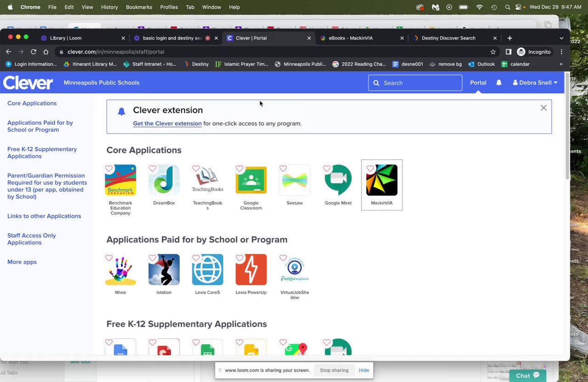The width and height of the screenshot is (588, 382).
Task: Toggle favorite heart on Google Classroom
Action: coord(239,169)
